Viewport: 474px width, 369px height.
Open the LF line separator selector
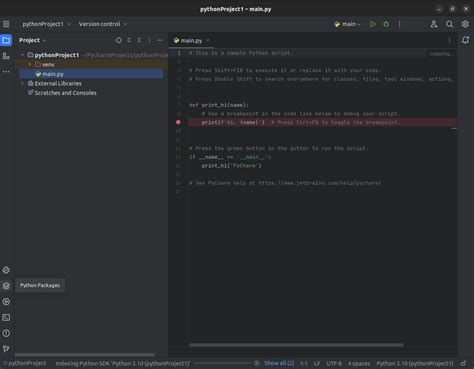pyautogui.click(x=317, y=363)
